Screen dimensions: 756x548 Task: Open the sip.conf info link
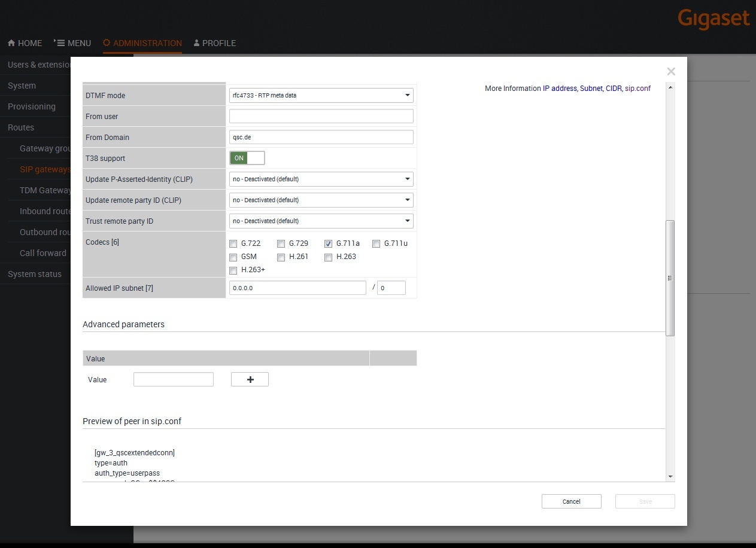(x=637, y=88)
